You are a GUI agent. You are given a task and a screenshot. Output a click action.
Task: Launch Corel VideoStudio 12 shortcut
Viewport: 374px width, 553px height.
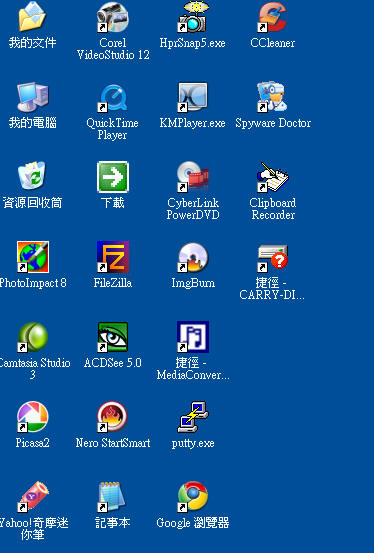(x=113, y=16)
